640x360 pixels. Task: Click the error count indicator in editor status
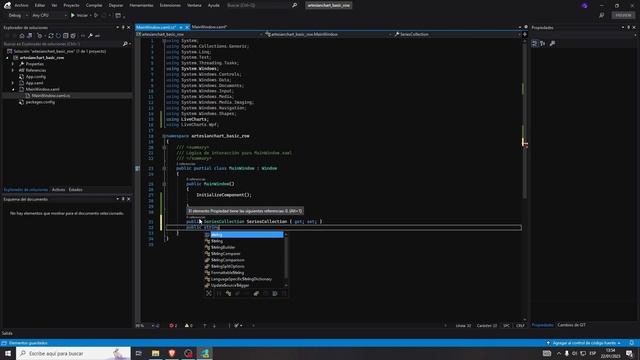tap(173, 326)
